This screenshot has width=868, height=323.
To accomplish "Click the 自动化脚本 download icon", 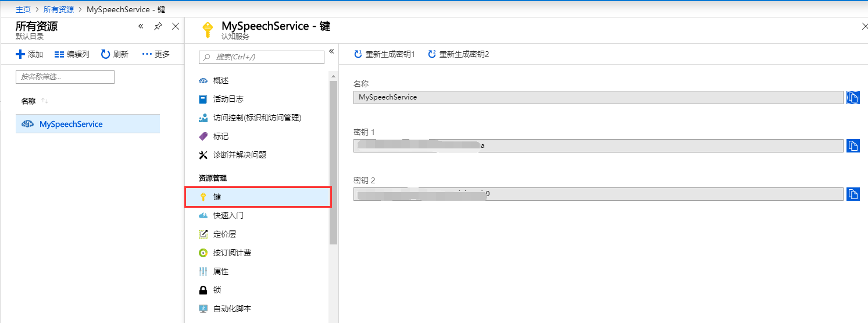I will pyautogui.click(x=203, y=308).
